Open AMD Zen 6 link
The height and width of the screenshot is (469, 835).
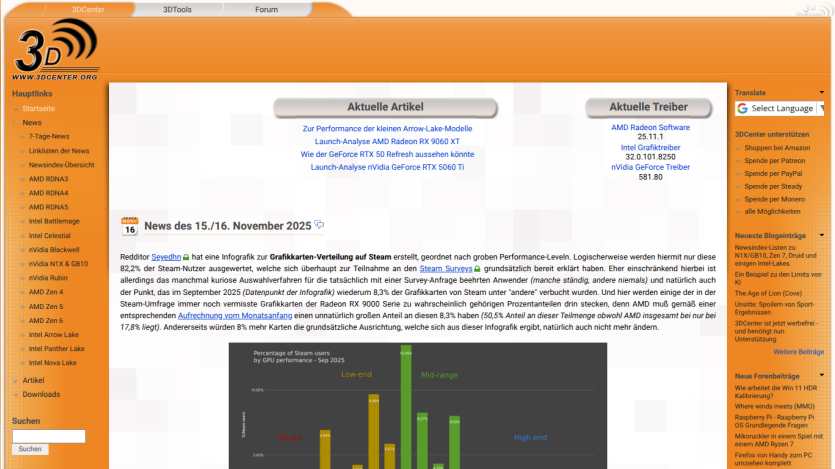point(46,320)
